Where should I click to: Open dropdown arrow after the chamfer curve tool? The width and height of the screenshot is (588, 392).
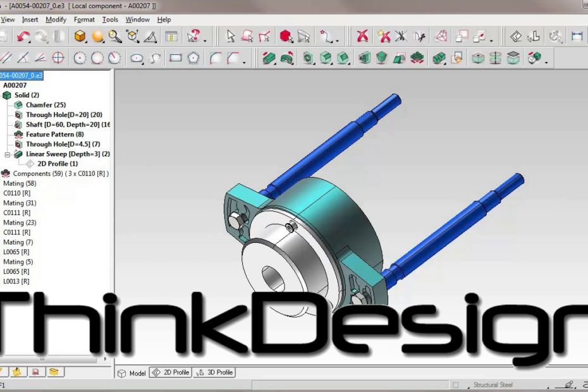point(244,62)
